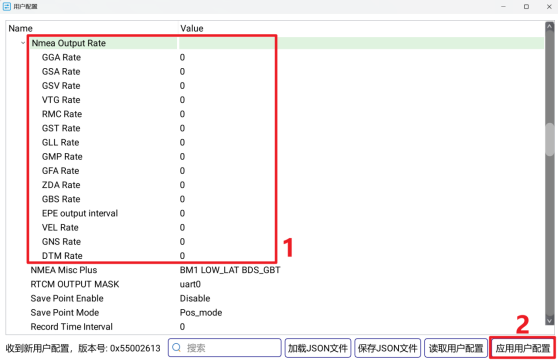The height and width of the screenshot is (362, 559).
Task: Select the GMP Rate row
Action: (275, 157)
